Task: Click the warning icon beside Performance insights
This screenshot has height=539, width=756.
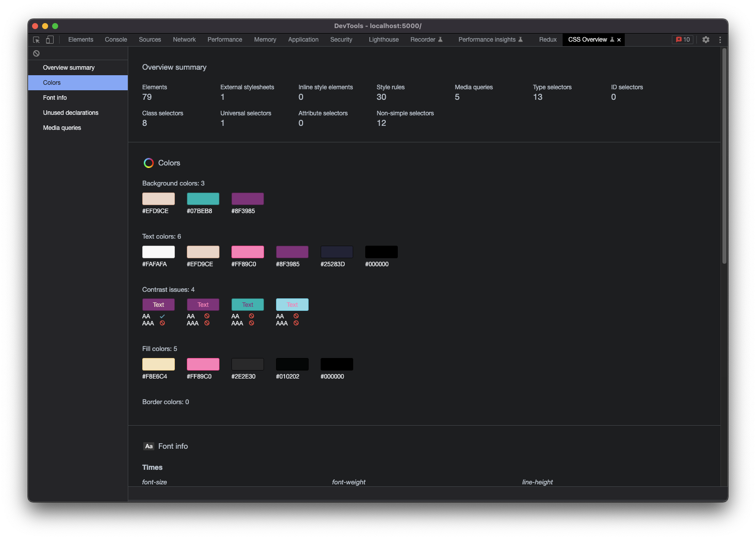Action: 521,39
